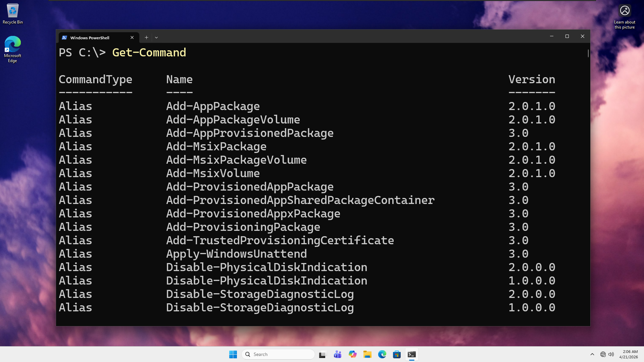Select the Windows PowerShell tab
The image size is (644, 362).
[99, 38]
